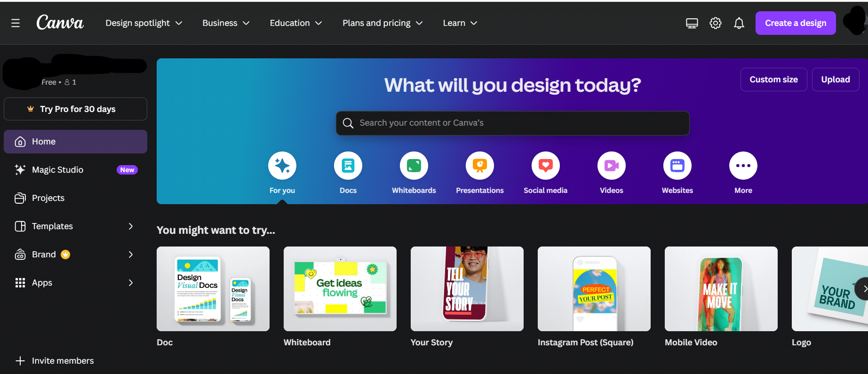Select the Presentations category icon

(x=480, y=166)
